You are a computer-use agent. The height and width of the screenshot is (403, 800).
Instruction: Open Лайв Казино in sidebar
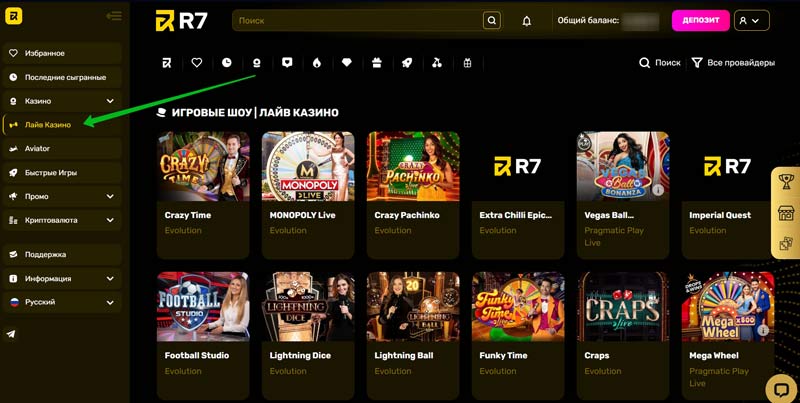(x=48, y=125)
